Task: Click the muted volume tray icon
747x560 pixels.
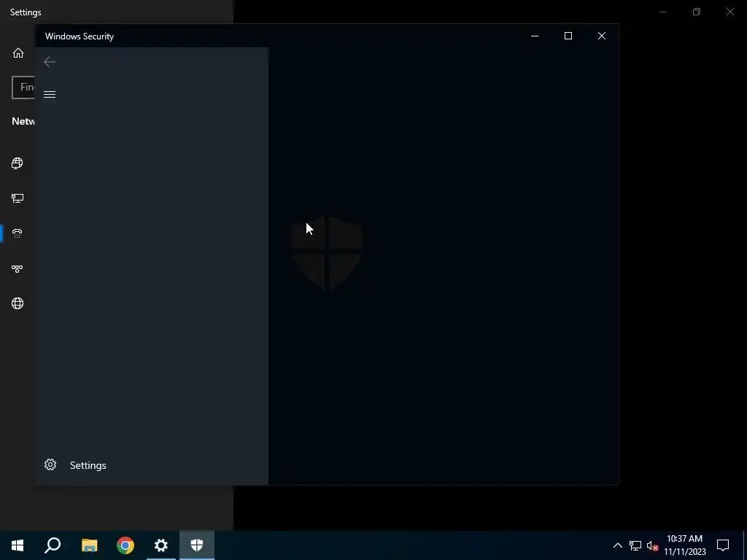Action: point(652,545)
